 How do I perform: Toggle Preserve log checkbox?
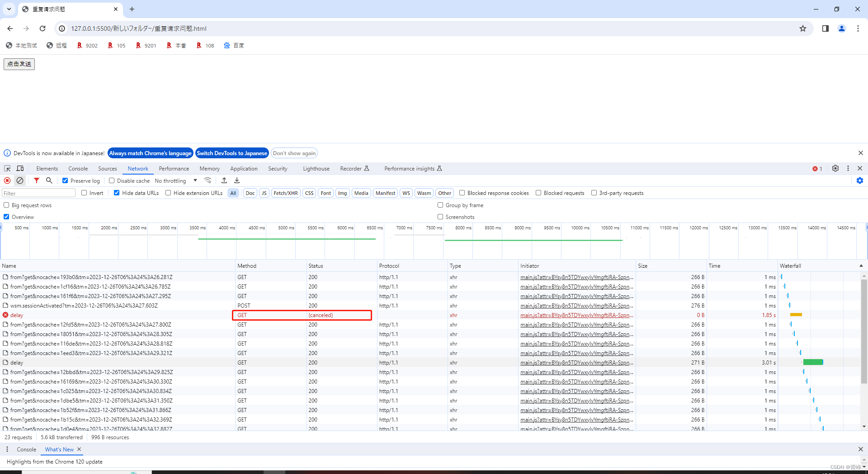[x=65, y=180]
